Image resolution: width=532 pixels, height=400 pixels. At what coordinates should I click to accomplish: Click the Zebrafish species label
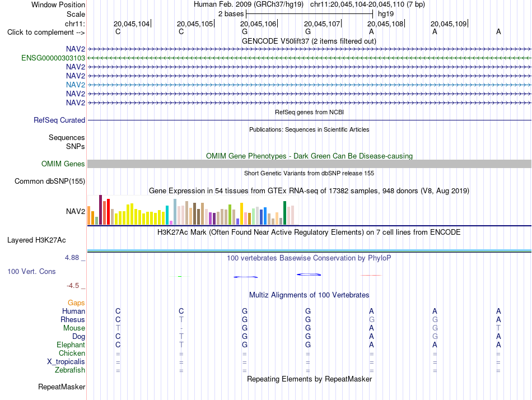click(70, 370)
